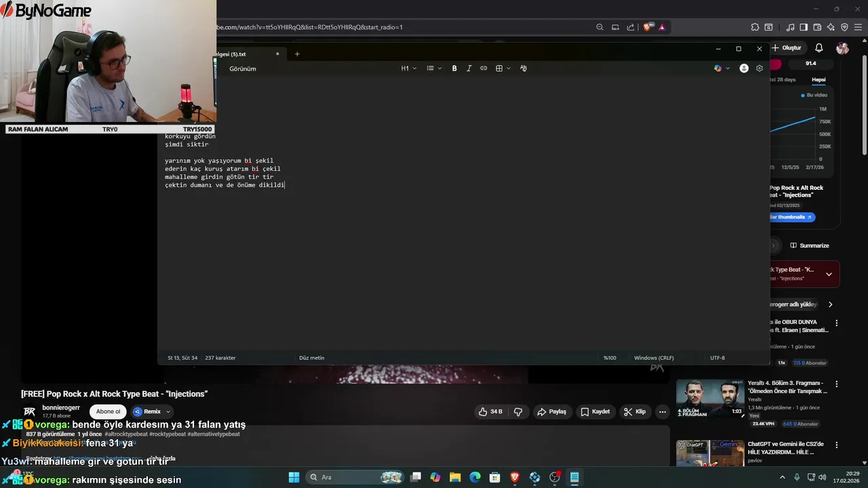Click the YouTube Oluştur button
Screen dimensions: 868x488
tap(787, 48)
